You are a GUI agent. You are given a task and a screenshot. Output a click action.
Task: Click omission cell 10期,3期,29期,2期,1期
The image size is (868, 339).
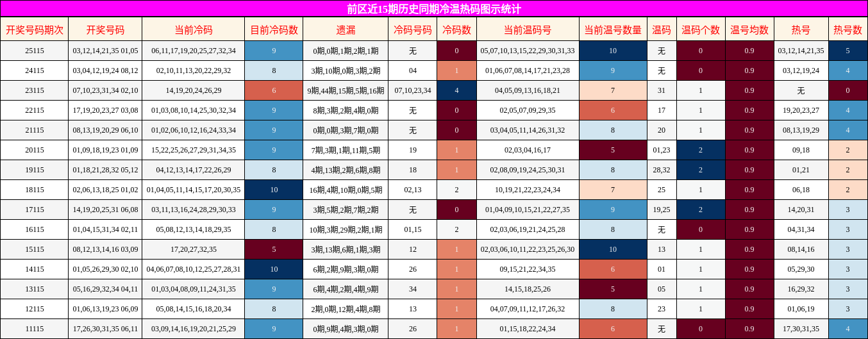pos(346,229)
